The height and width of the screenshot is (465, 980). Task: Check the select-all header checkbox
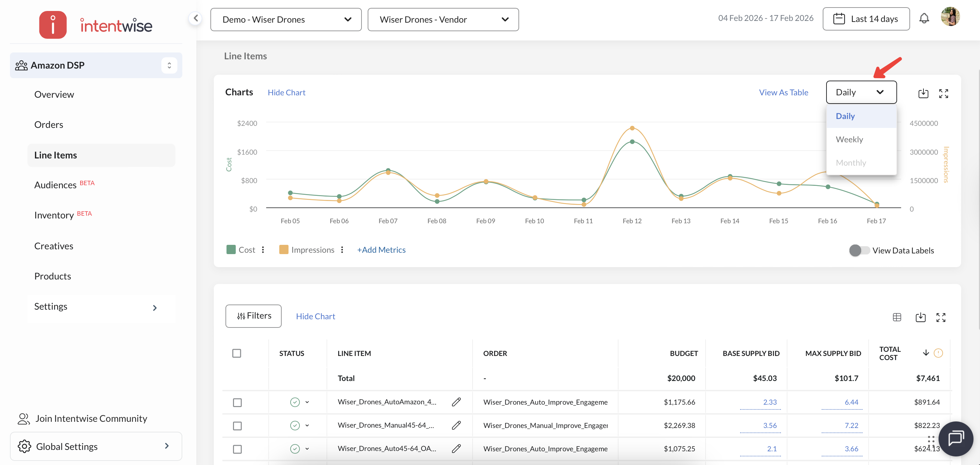(237, 353)
